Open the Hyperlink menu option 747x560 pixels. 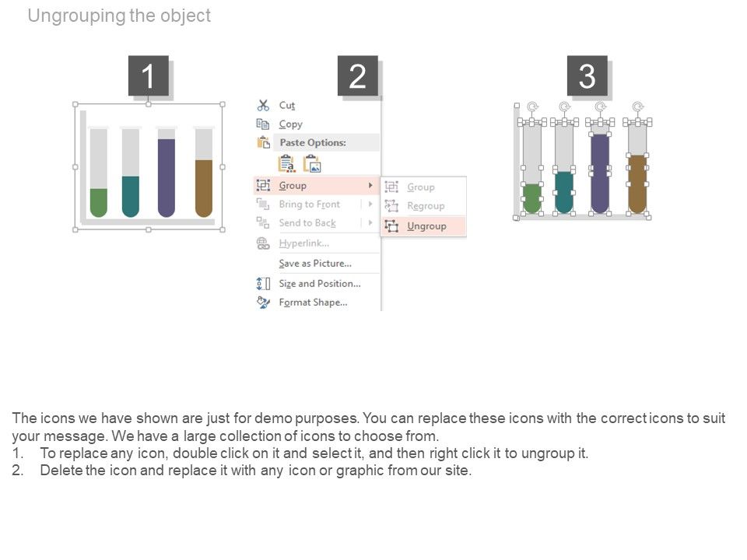click(303, 243)
